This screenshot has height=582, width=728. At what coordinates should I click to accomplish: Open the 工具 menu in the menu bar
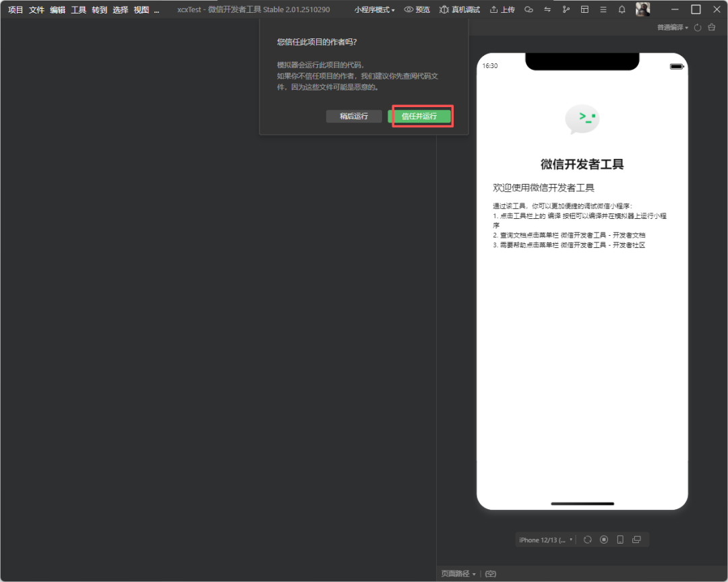[78, 9]
